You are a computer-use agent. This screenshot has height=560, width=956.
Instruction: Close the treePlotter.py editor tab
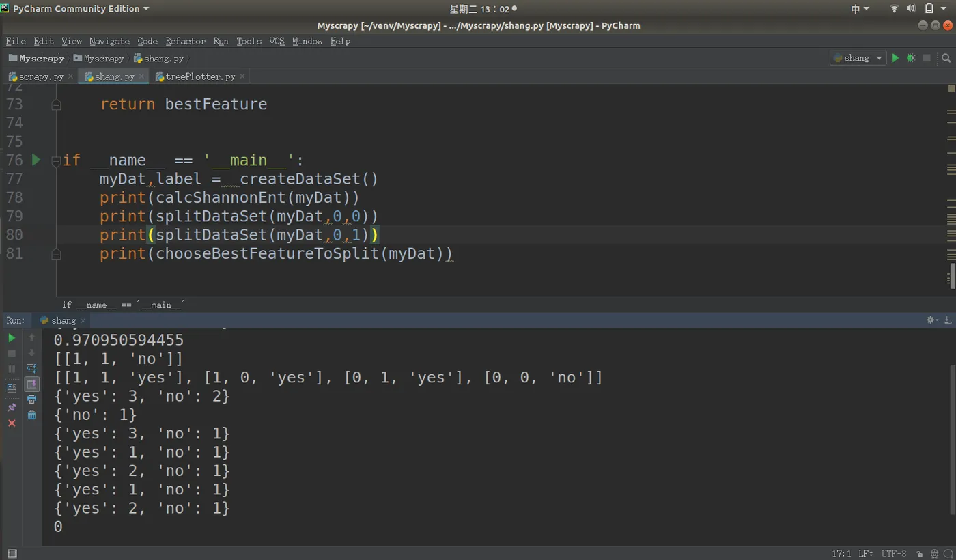[242, 76]
